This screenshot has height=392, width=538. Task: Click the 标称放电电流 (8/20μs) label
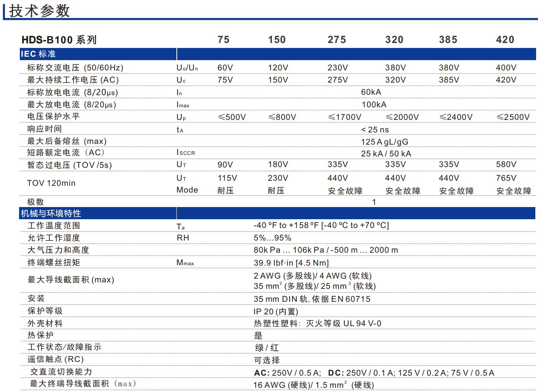pyautogui.click(x=72, y=92)
